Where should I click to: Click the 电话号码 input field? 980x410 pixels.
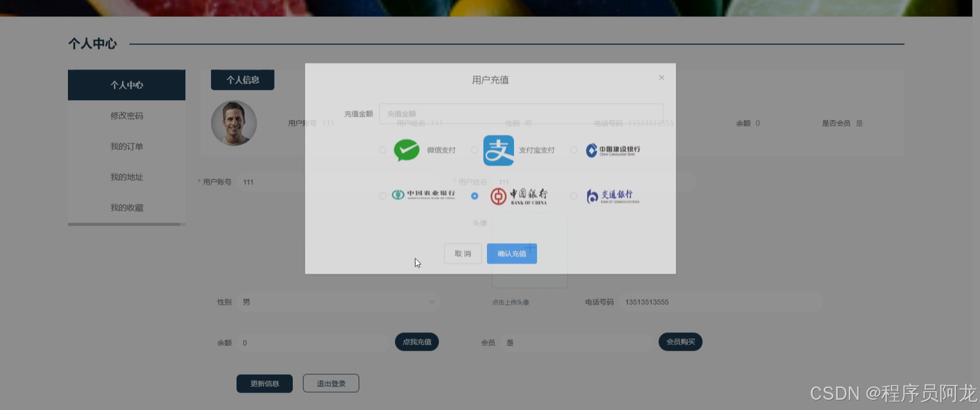[721, 302]
